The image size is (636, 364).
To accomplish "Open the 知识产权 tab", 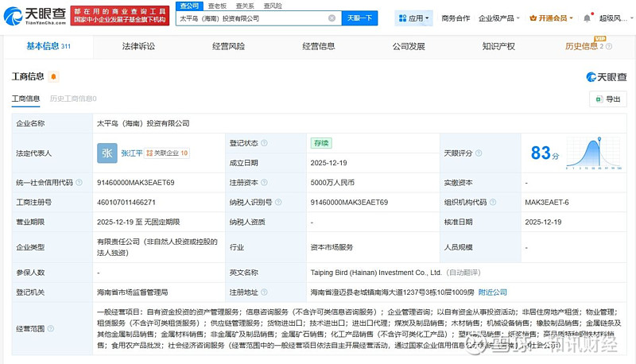I will tap(498, 46).
